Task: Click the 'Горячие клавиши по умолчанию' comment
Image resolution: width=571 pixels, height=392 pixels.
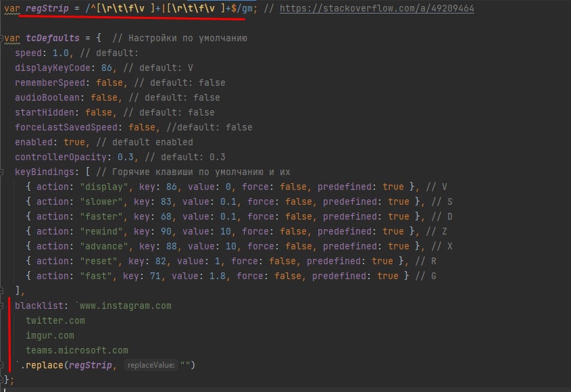Action: 188,172
